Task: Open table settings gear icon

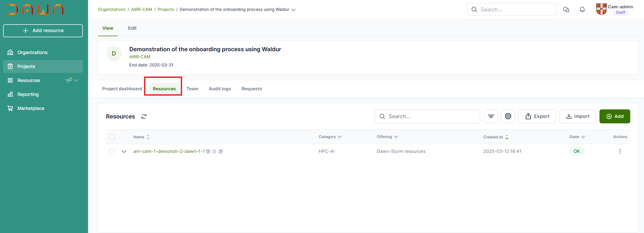Action: [x=508, y=116]
